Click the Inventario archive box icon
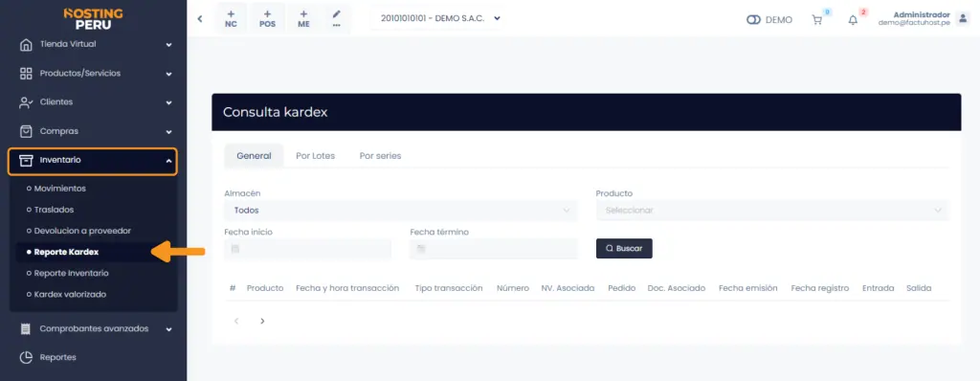Image resolution: width=980 pixels, height=381 pixels. pos(26,161)
